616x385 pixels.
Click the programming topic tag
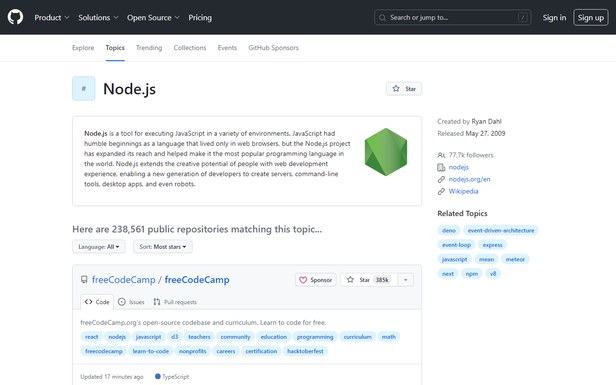tap(315, 337)
